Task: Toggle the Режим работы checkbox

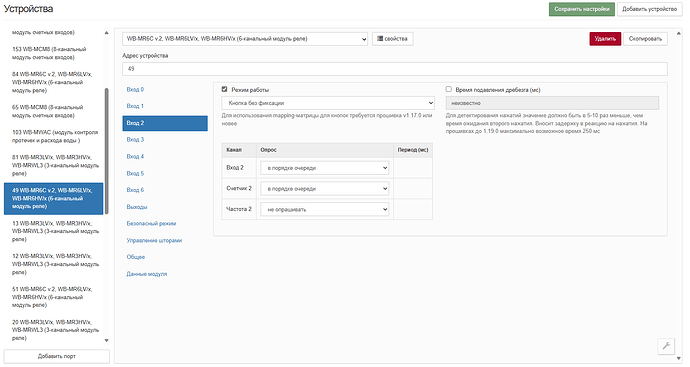Action: [x=224, y=89]
